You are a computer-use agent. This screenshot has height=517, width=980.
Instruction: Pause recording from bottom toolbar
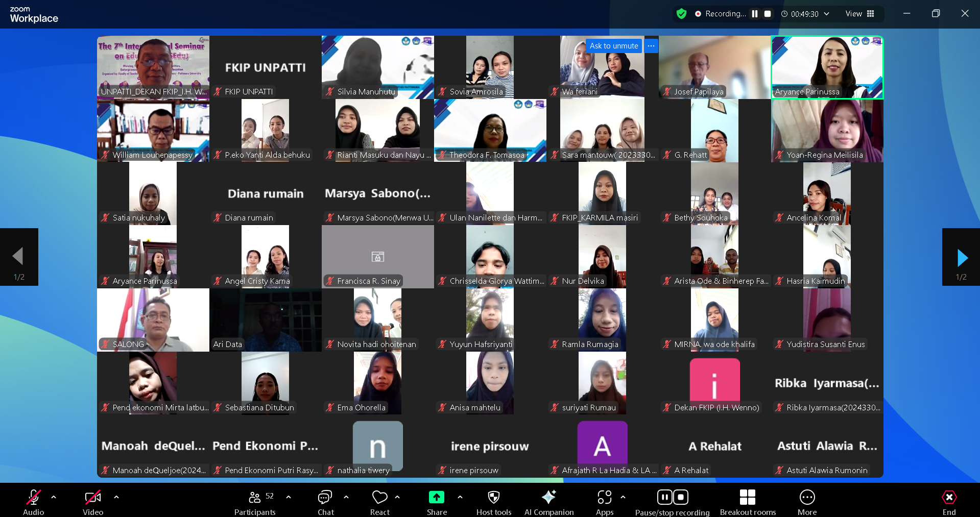664,497
